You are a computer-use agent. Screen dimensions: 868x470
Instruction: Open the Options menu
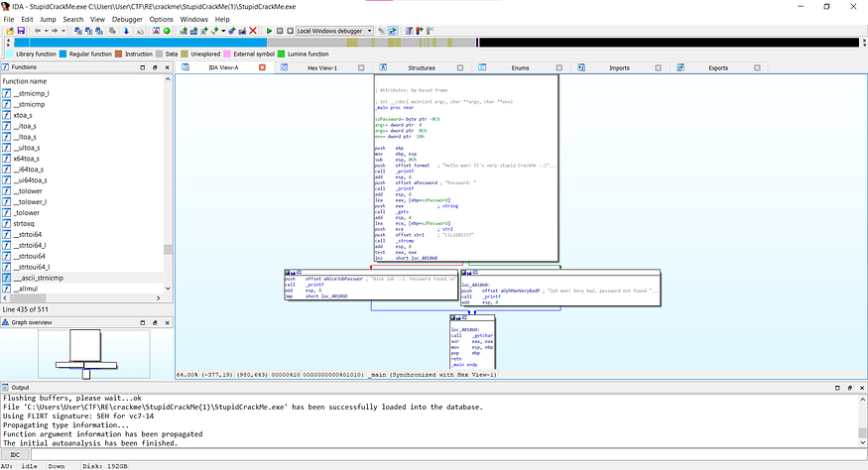(161, 19)
